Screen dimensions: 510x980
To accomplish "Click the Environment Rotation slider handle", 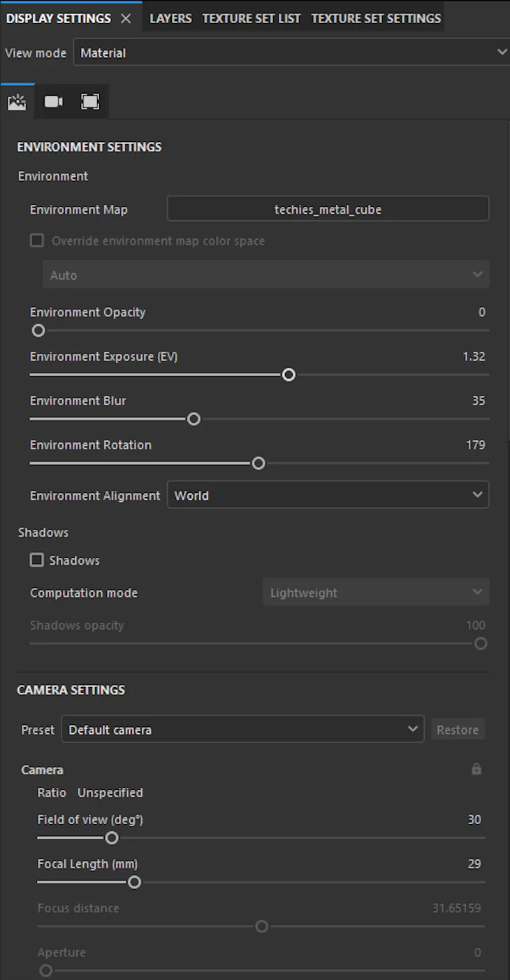I will click(x=258, y=463).
